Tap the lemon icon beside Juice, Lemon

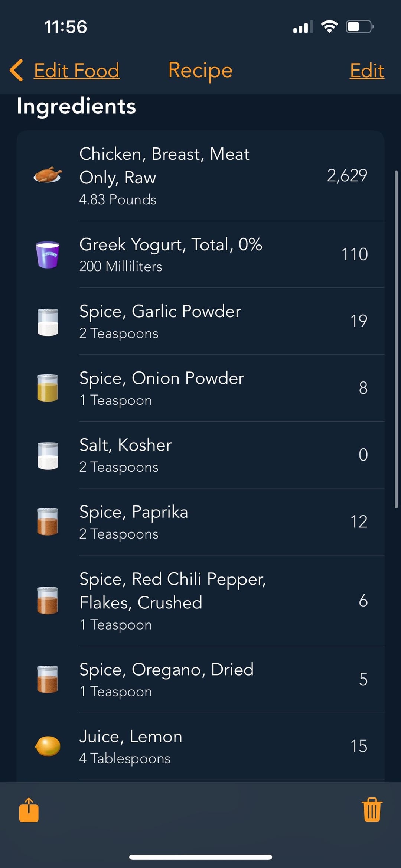click(48, 746)
